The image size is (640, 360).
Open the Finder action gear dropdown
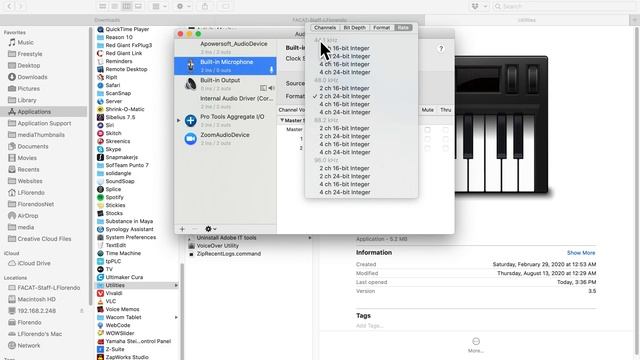183,6
